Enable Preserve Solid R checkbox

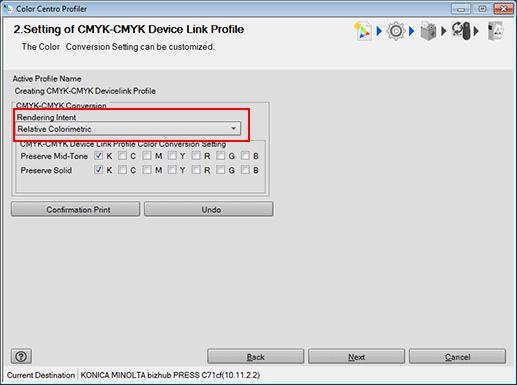point(196,170)
